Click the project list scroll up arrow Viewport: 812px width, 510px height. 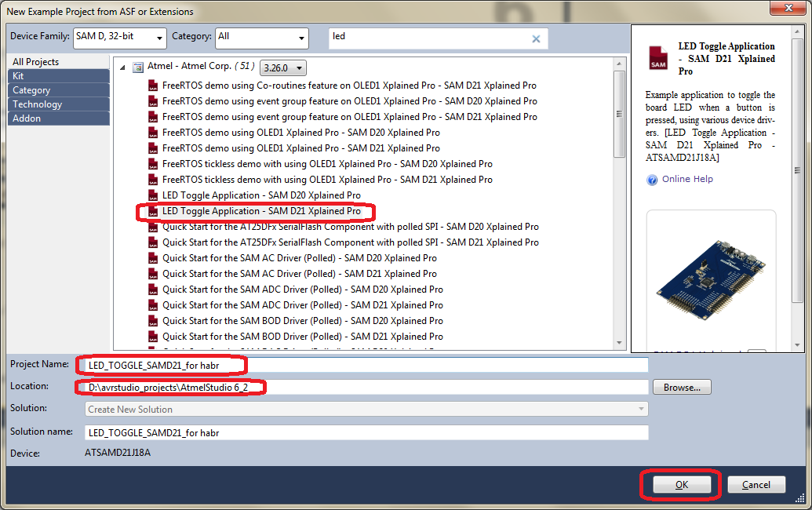click(x=619, y=64)
